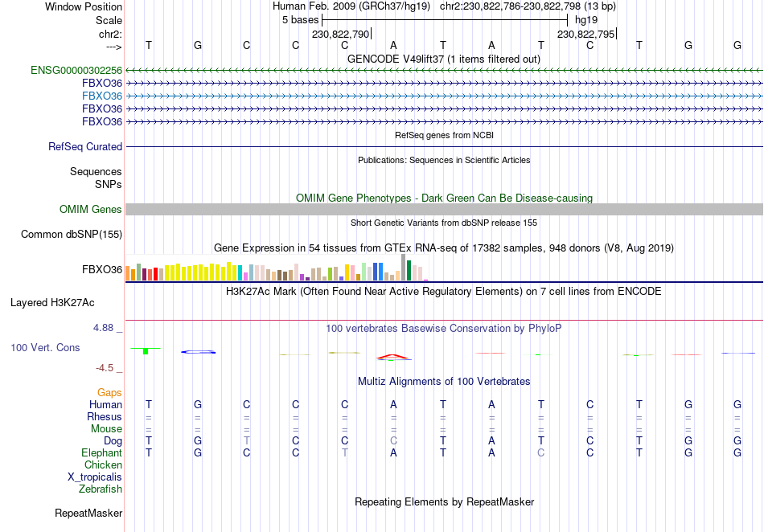Click the SNPs track label
The width and height of the screenshot is (764, 532).
(109, 185)
